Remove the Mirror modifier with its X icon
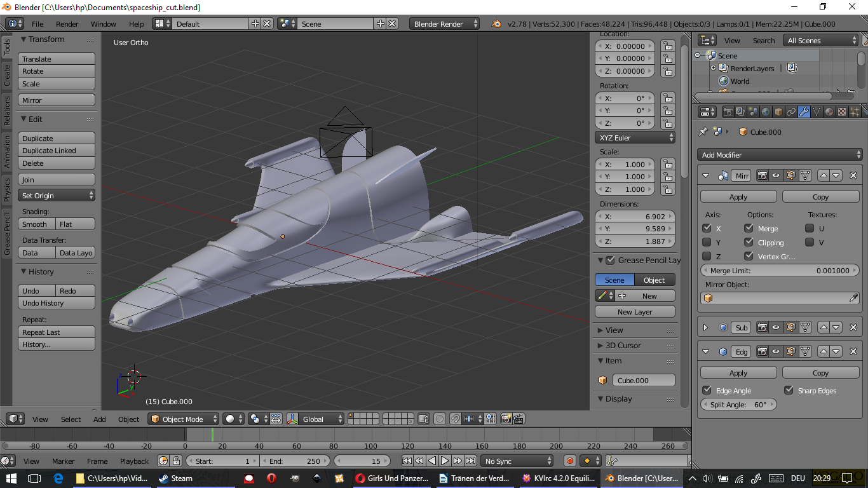Screen dimensions: 868x488 click(853, 175)
